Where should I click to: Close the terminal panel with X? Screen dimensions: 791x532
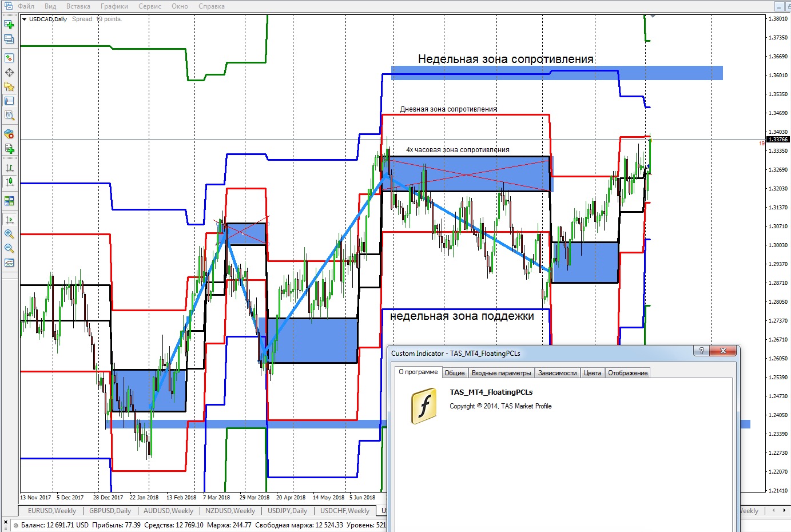pyautogui.click(x=6, y=522)
